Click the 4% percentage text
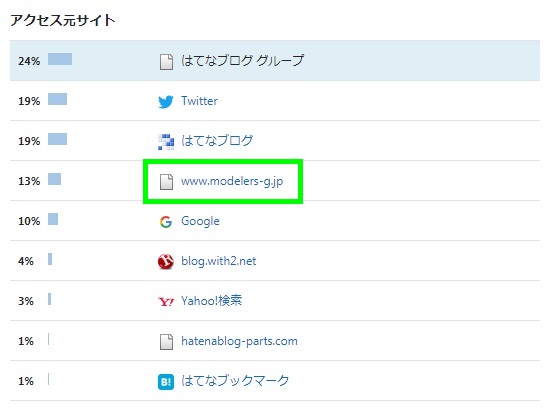The width and height of the screenshot is (551, 415). (x=26, y=261)
